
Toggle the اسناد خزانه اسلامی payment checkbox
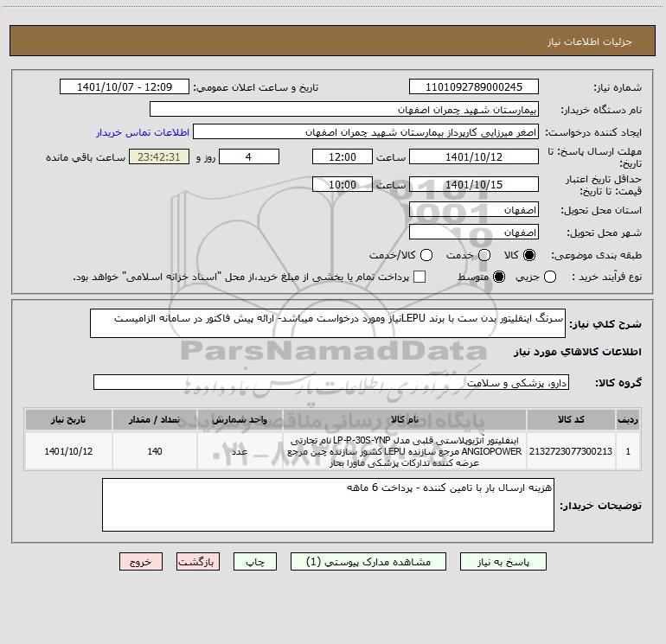pyautogui.click(x=419, y=277)
